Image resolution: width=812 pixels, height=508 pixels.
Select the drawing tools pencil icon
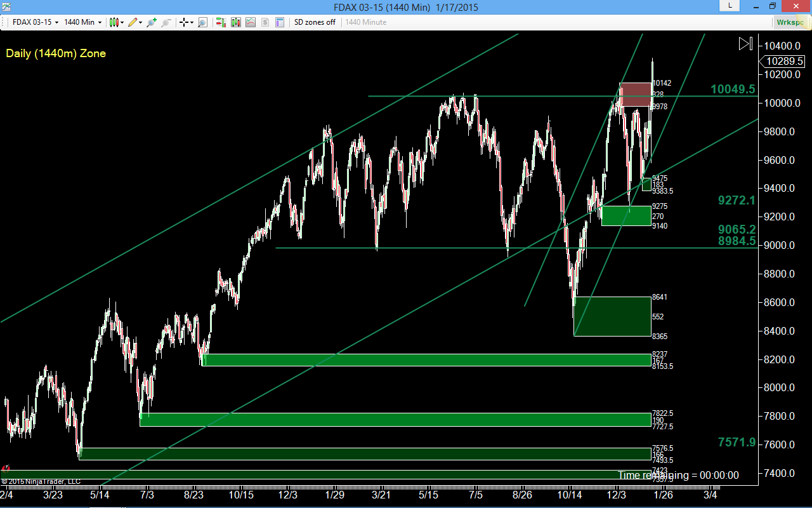point(133,22)
